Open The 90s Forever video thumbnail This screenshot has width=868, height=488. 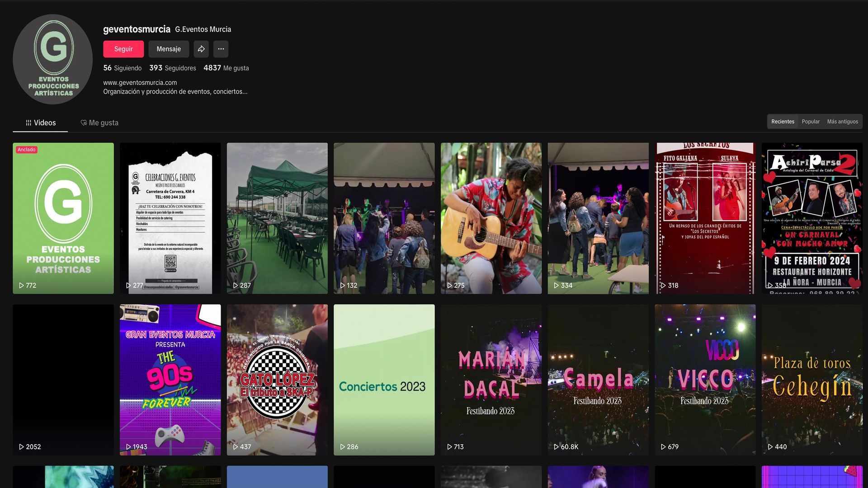tap(170, 380)
